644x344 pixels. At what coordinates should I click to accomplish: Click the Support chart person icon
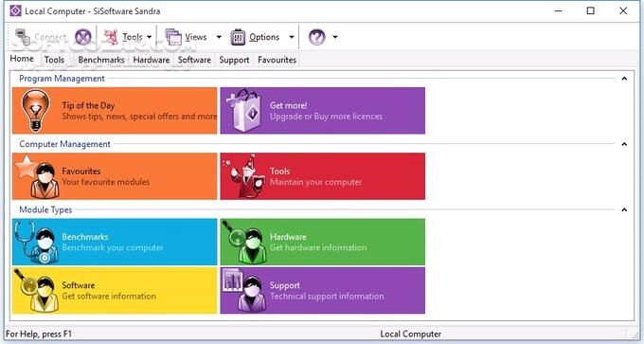244,291
